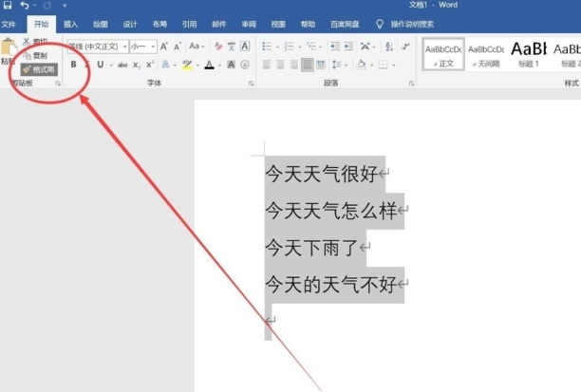This screenshot has width=581, height=392.
Task: Open the Borders dropdown arrow
Action: 394,65
